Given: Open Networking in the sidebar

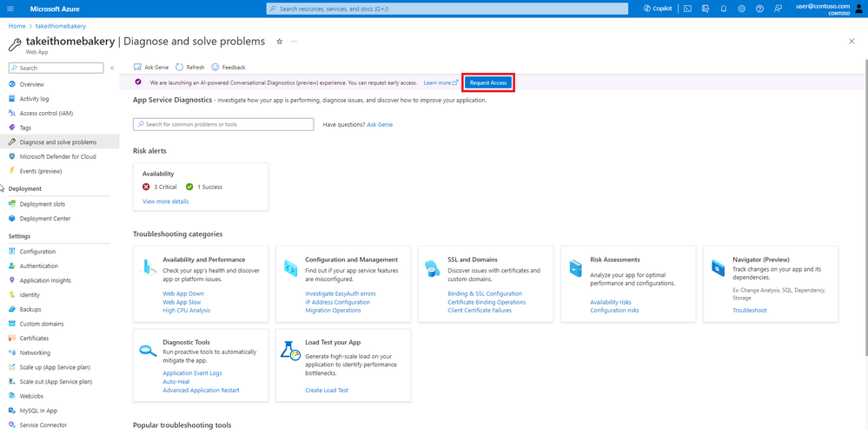Looking at the screenshot, I should (x=35, y=352).
